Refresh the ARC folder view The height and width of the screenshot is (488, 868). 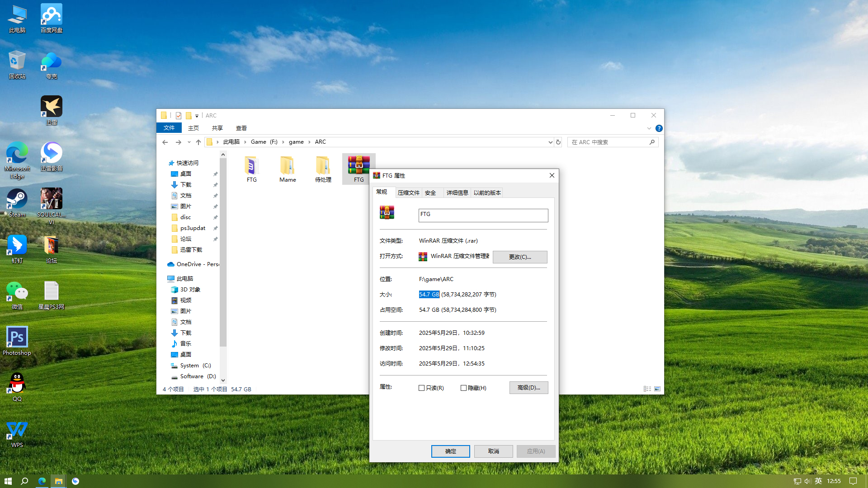point(558,142)
